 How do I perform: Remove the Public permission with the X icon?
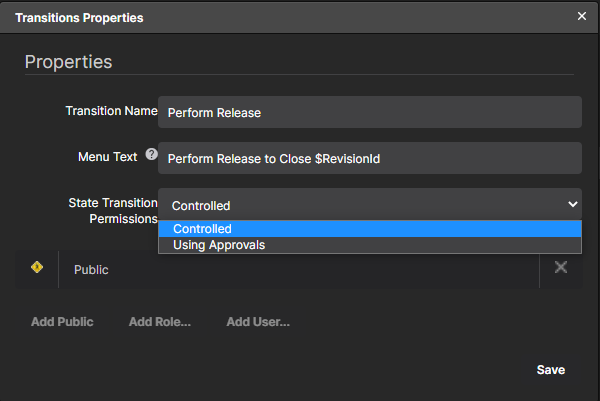pyautogui.click(x=561, y=267)
